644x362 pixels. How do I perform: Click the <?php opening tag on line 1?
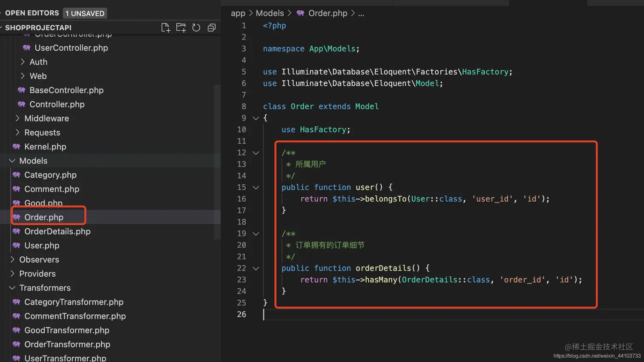[274, 26]
